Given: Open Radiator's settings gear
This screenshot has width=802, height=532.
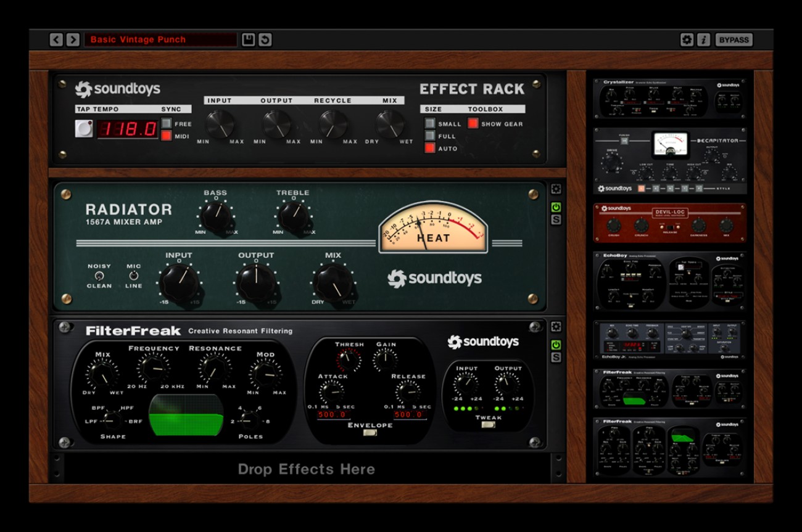Looking at the screenshot, I should click(x=555, y=189).
